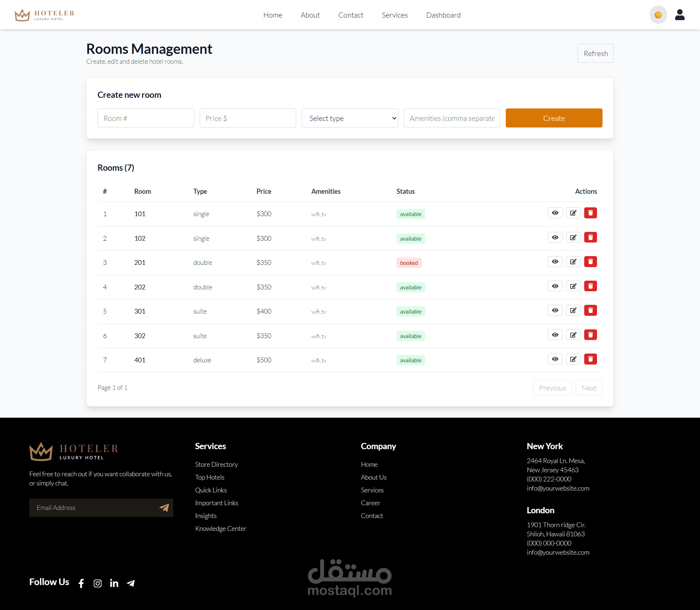Open the Facebook social link
The width and height of the screenshot is (700, 610).
[x=81, y=583]
